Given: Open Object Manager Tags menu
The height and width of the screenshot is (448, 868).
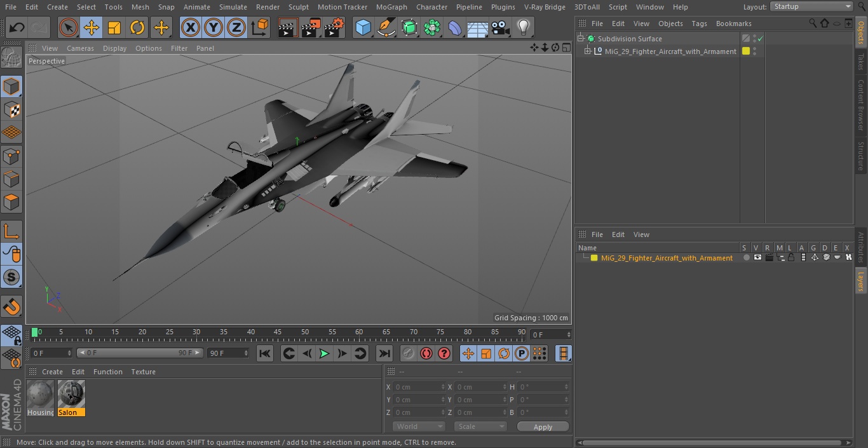Looking at the screenshot, I should [x=699, y=24].
